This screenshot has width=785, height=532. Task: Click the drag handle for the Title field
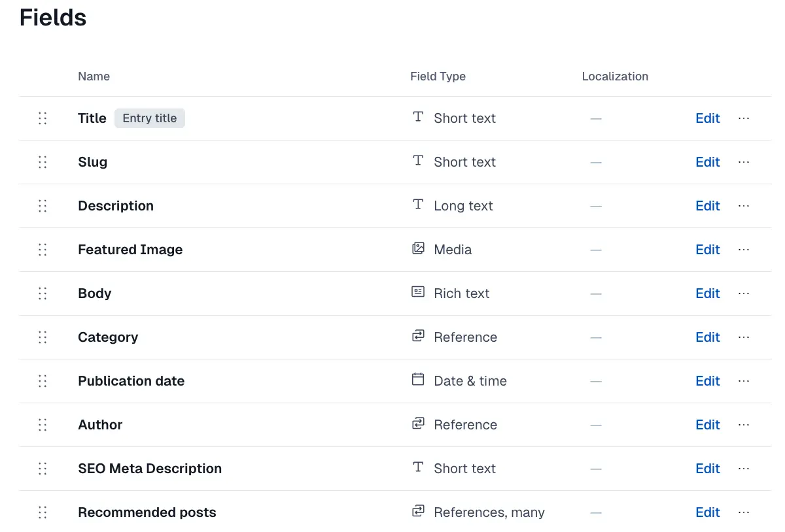click(x=43, y=118)
